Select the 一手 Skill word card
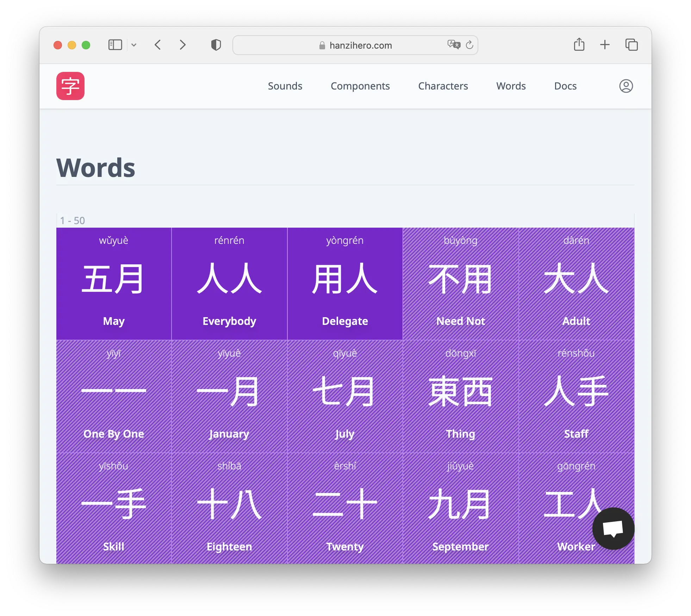The width and height of the screenshot is (691, 616). (114, 508)
